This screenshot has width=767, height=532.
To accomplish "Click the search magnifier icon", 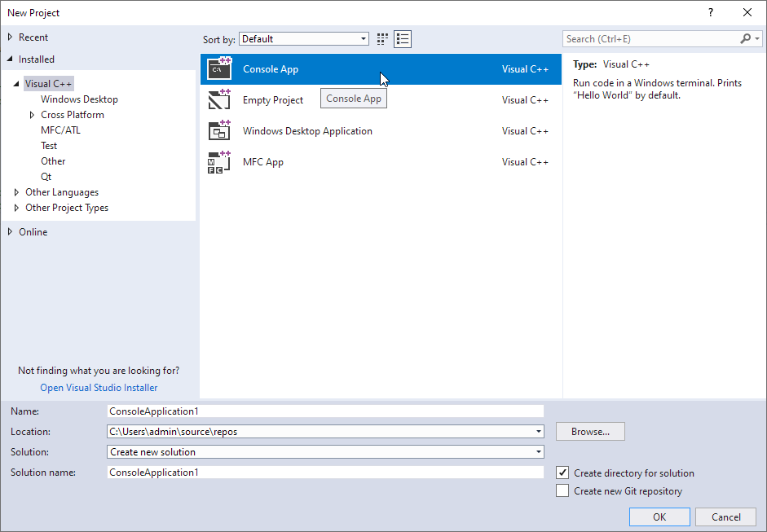I will coord(745,38).
